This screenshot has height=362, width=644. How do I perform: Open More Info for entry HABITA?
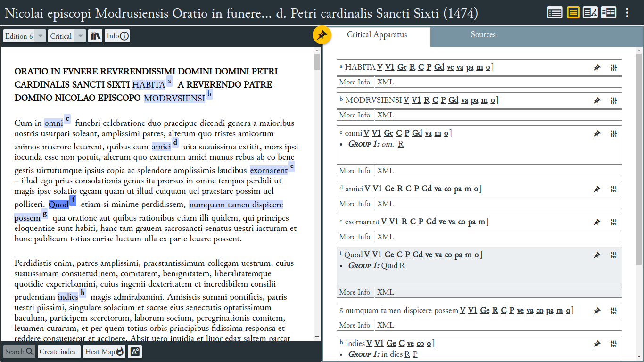[355, 82]
